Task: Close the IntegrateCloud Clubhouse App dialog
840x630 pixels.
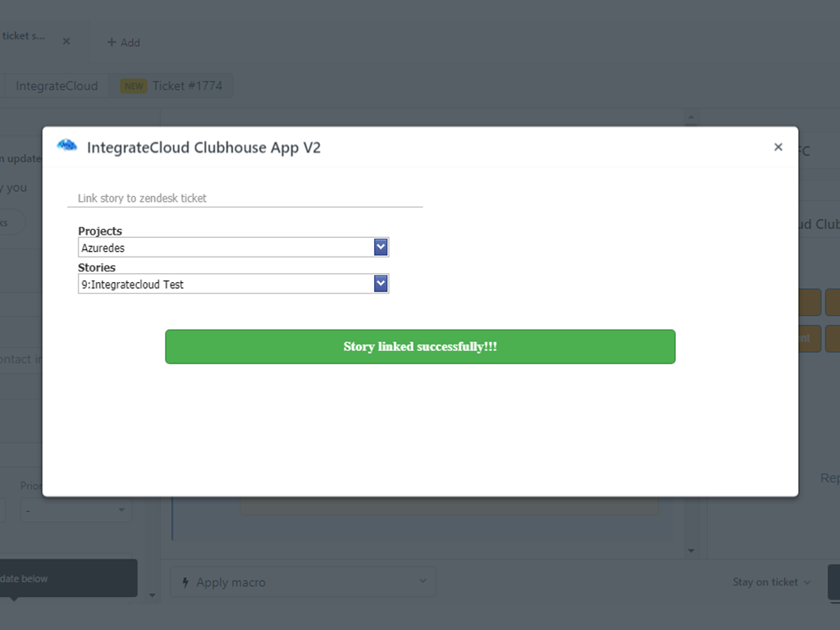Action: pos(778,148)
